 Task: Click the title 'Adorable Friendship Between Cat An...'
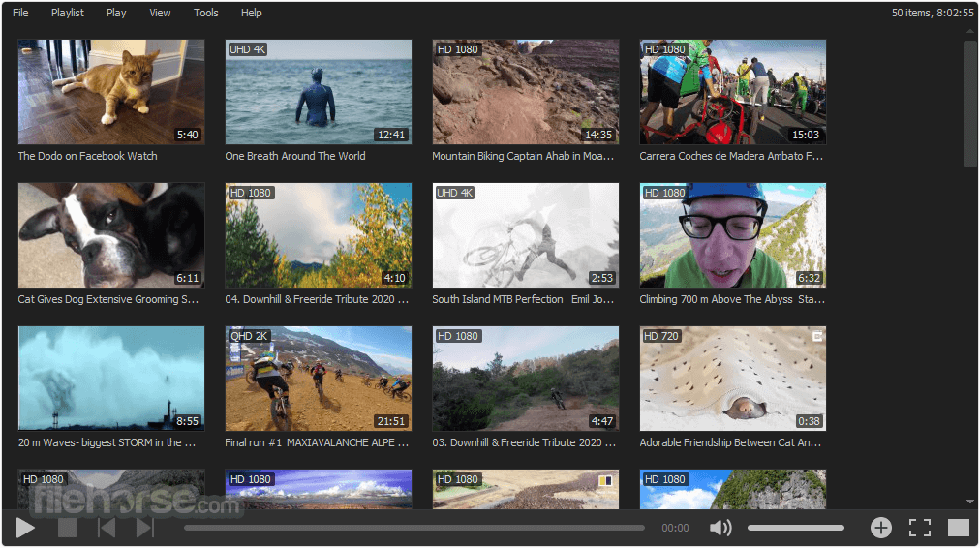pos(730,442)
